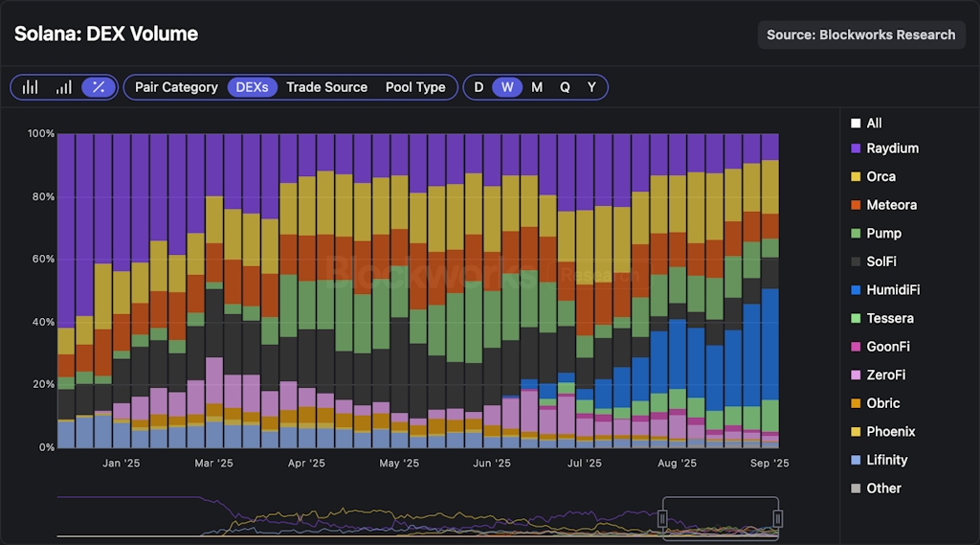980x545 pixels.
Task: Select the Trade Source tab
Action: click(326, 87)
